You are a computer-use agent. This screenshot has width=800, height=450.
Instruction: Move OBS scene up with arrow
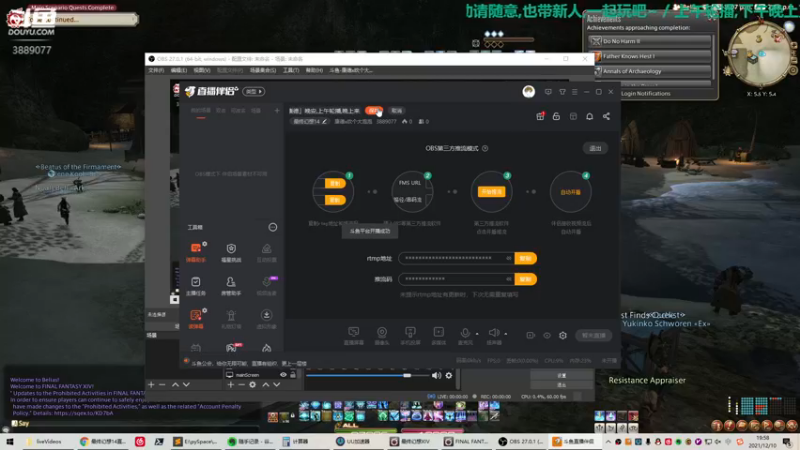click(x=175, y=385)
